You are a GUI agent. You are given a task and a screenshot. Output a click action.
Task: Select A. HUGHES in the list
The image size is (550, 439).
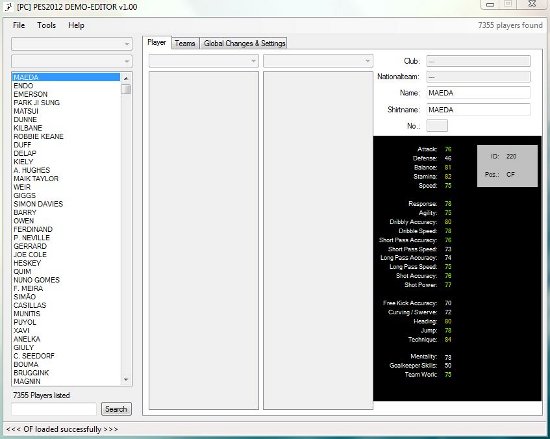pyautogui.click(x=66, y=170)
